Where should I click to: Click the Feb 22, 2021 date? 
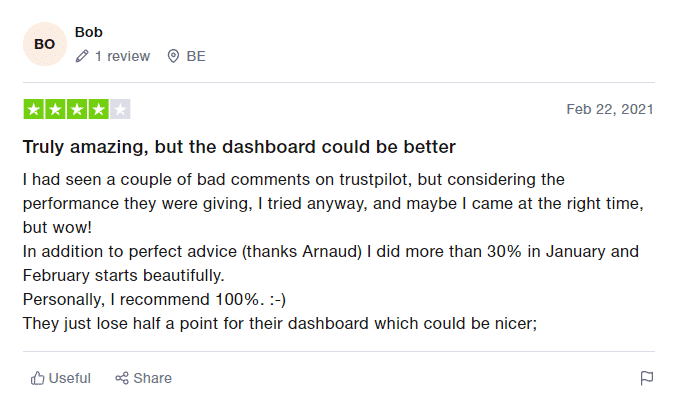pos(610,109)
